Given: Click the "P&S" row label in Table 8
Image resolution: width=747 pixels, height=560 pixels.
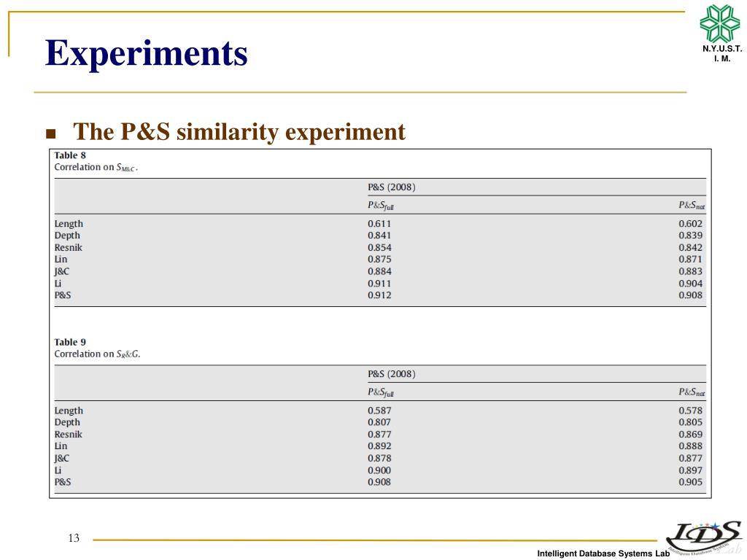Looking at the screenshot, I should [63, 295].
